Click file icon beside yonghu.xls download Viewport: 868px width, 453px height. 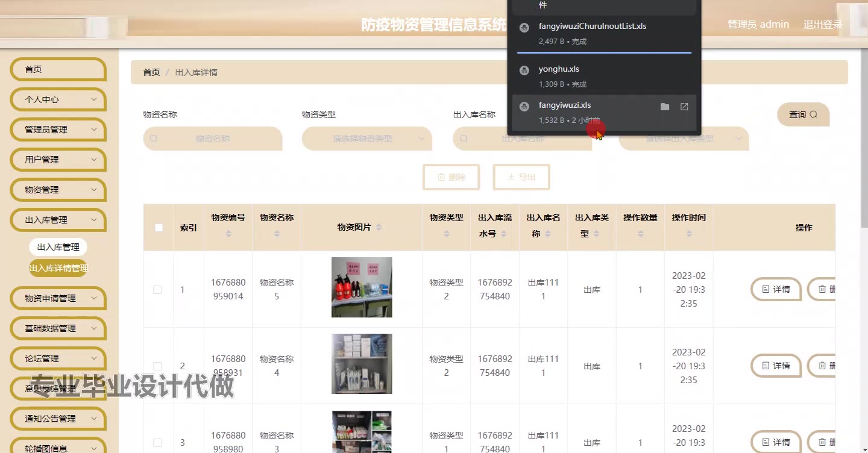[x=524, y=70]
